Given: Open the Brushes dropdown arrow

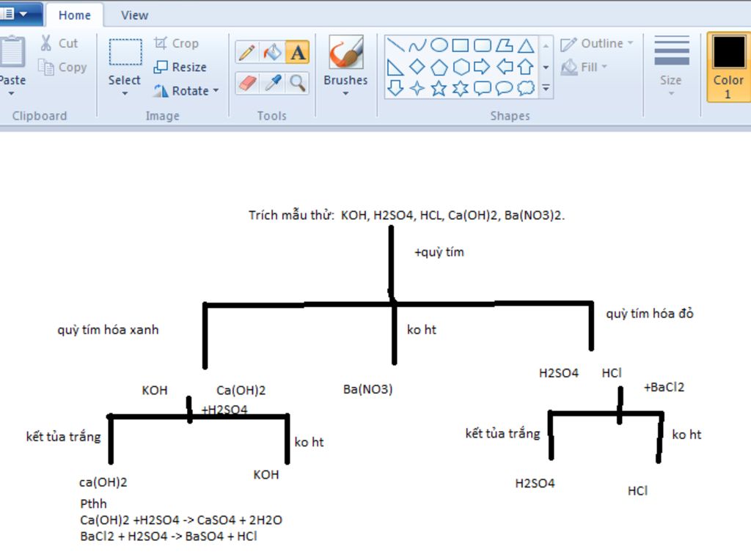Looking at the screenshot, I should (345, 94).
